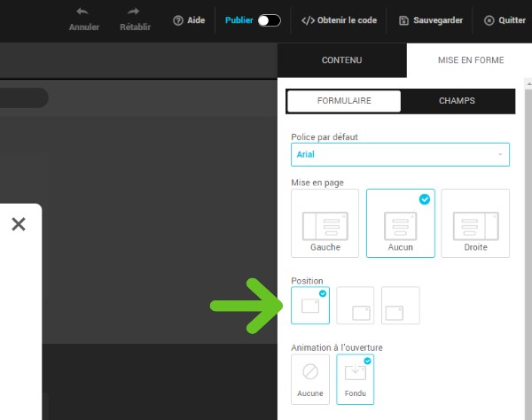Screen dimensions: 532x420
Task: Select the Formulaire segment
Action: coord(344,101)
